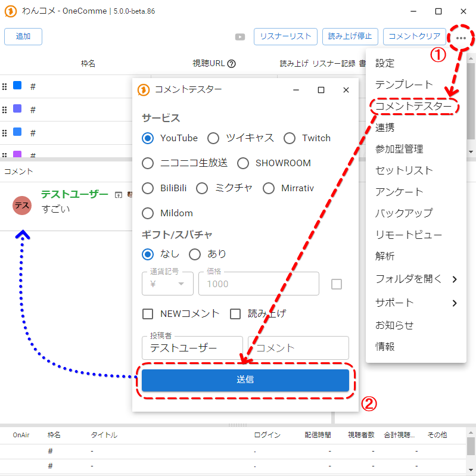This screenshot has height=476, width=476.
Task: Maximize the コメントテスター dialog window
Action: coord(321,90)
